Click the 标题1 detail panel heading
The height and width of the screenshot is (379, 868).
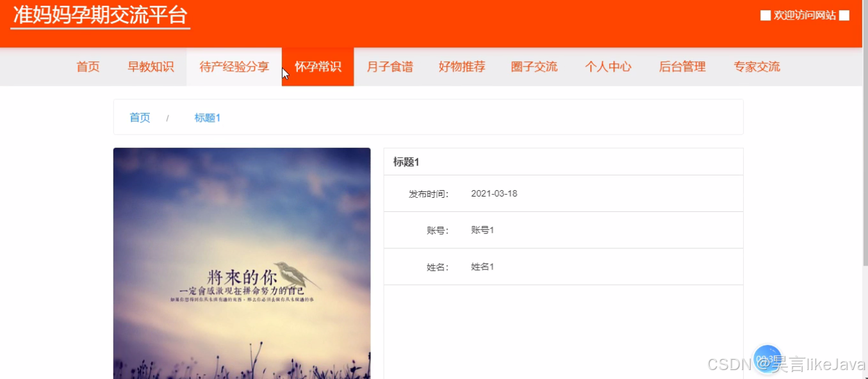point(406,162)
